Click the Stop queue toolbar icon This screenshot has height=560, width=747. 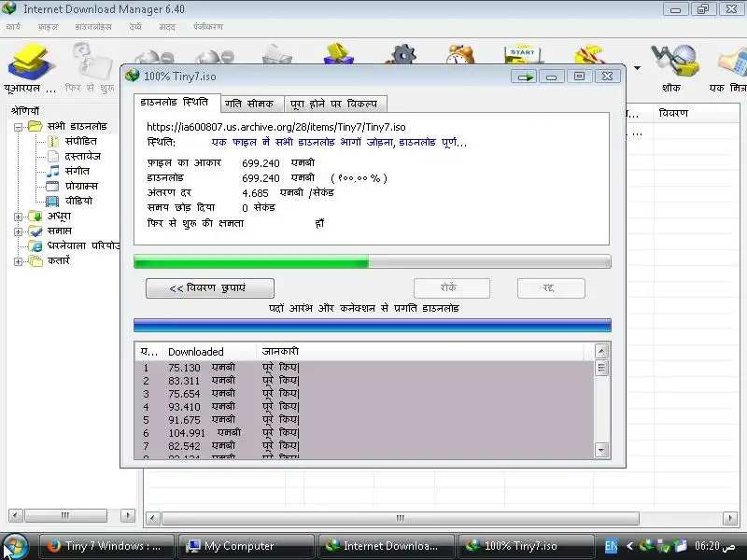[x=589, y=54]
